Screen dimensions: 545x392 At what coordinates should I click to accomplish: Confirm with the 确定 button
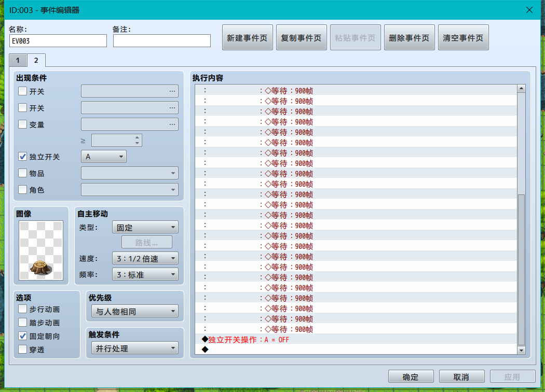click(411, 377)
